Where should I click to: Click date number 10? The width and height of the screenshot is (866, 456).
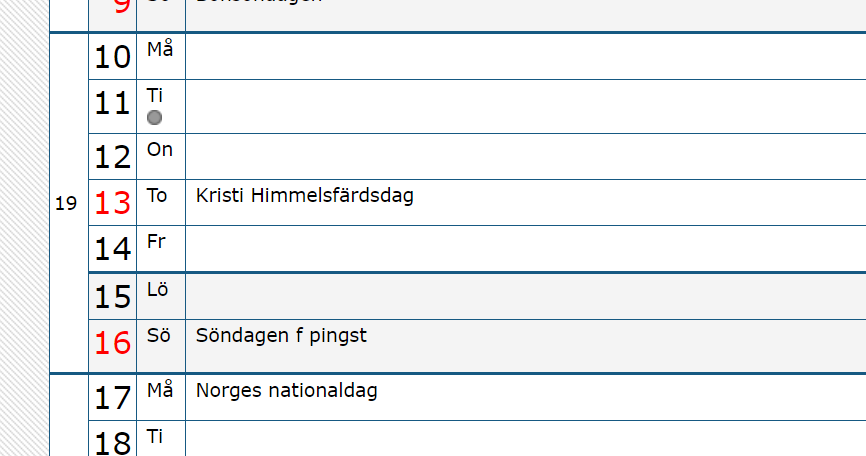click(x=113, y=57)
